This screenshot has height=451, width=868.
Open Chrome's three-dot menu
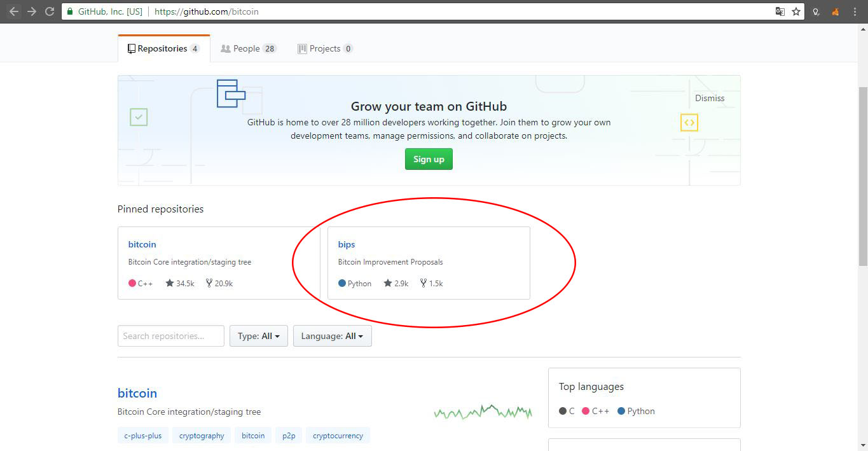point(855,11)
